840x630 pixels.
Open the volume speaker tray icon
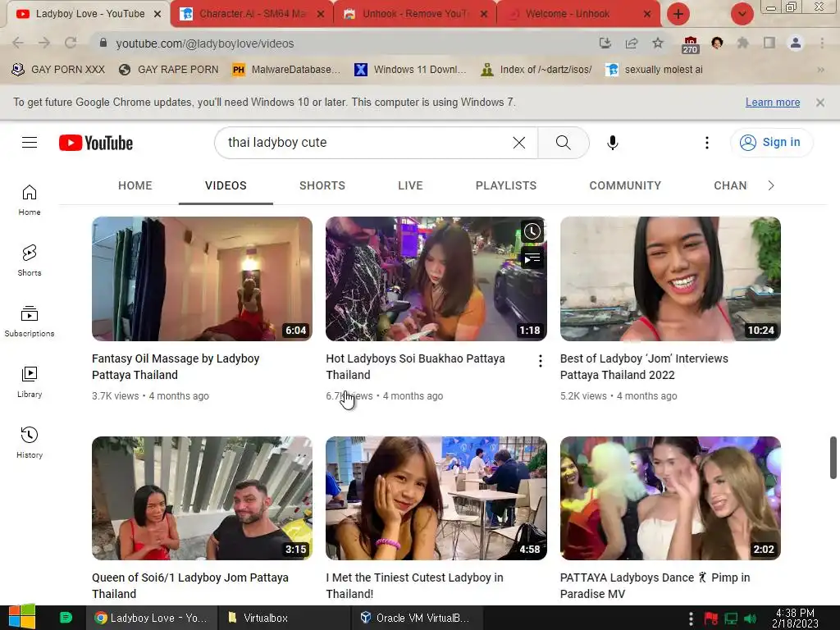coord(751,619)
